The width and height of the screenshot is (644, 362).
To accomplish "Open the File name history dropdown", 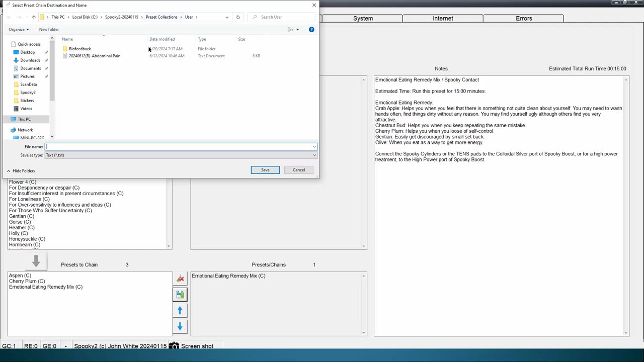I will (x=314, y=147).
